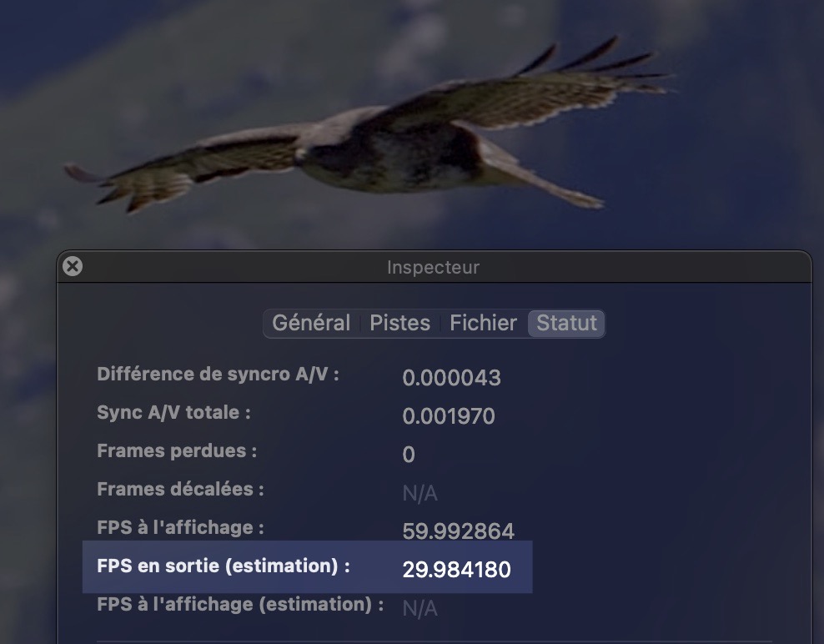
Task: Select the highlighted FPS en sortie (estimation) row
Action: coord(308,566)
